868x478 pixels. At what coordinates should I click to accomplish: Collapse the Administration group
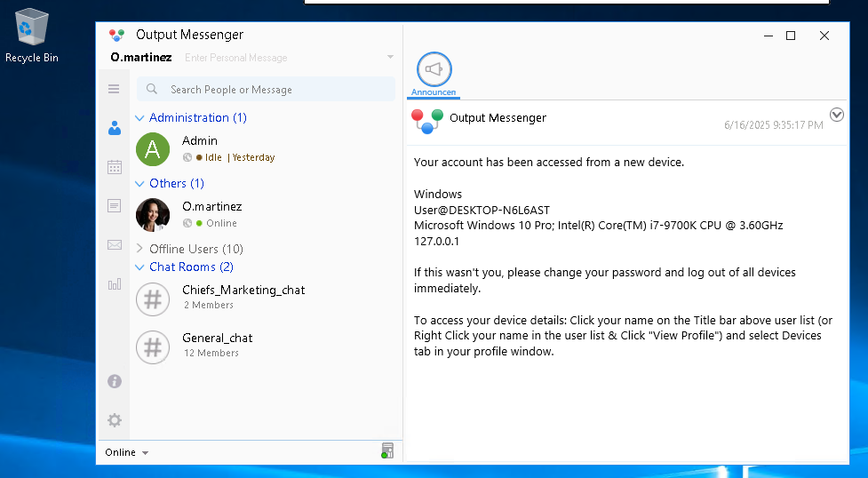[139, 118]
